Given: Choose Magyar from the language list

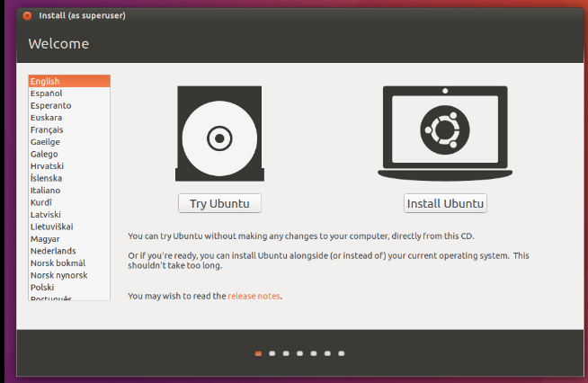Looking at the screenshot, I should pyautogui.click(x=69, y=238).
